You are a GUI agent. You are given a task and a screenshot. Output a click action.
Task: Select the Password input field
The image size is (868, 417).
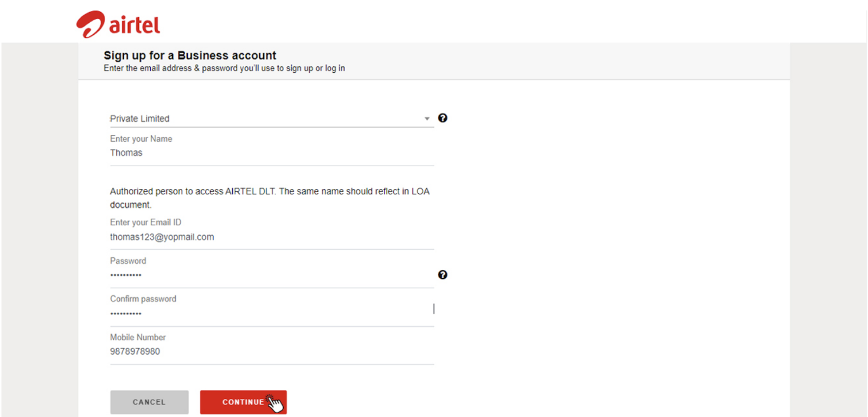pos(272,275)
